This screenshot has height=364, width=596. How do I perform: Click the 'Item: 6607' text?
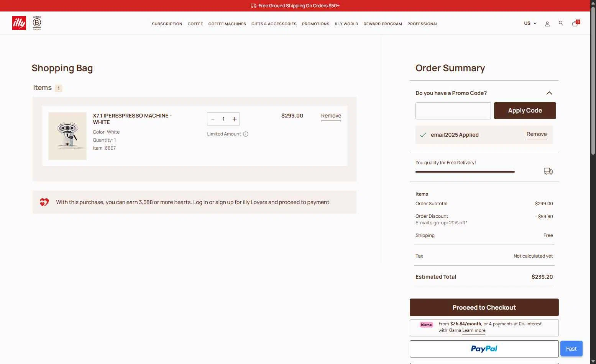104,148
